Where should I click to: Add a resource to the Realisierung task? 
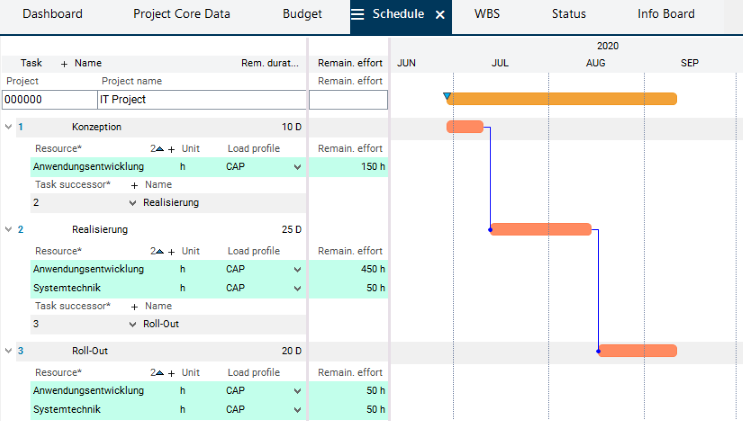pos(171,251)
